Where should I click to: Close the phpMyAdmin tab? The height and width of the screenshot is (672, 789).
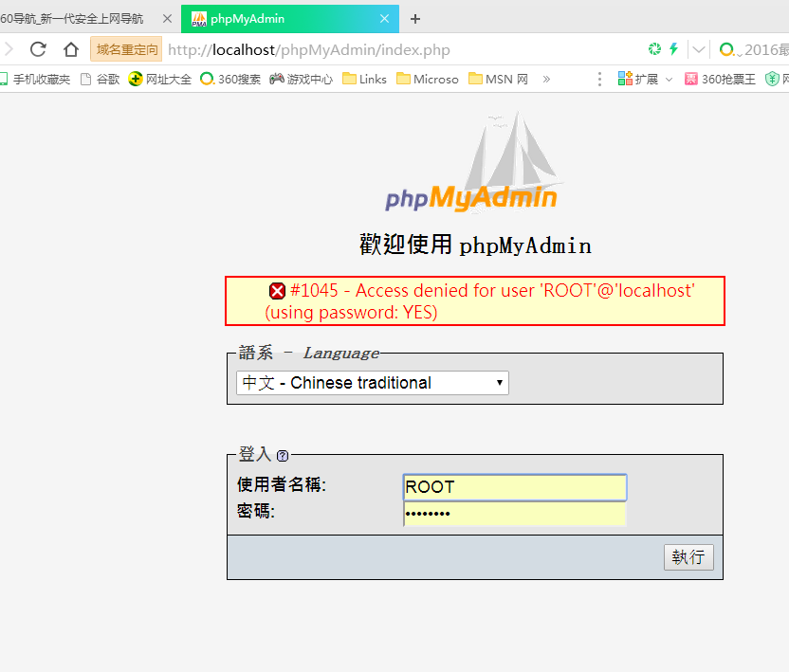(x=384, y=19)
